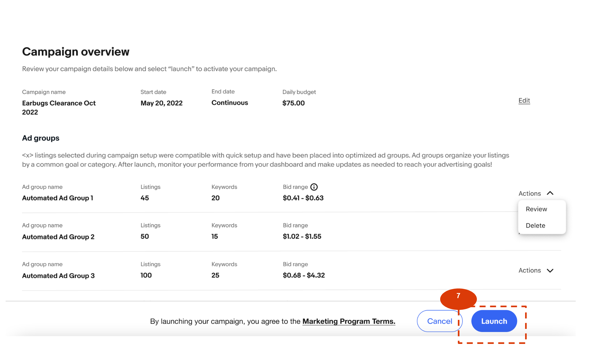The image size is (606, 364).
Task: Collapse Actions menu for Automated Ad Group 1
Action: [536, 193]
